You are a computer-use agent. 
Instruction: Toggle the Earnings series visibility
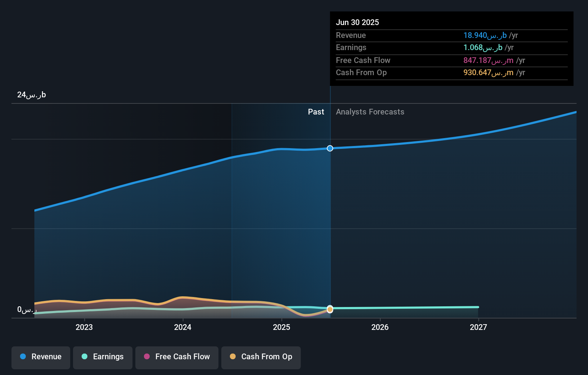point(102,357)
